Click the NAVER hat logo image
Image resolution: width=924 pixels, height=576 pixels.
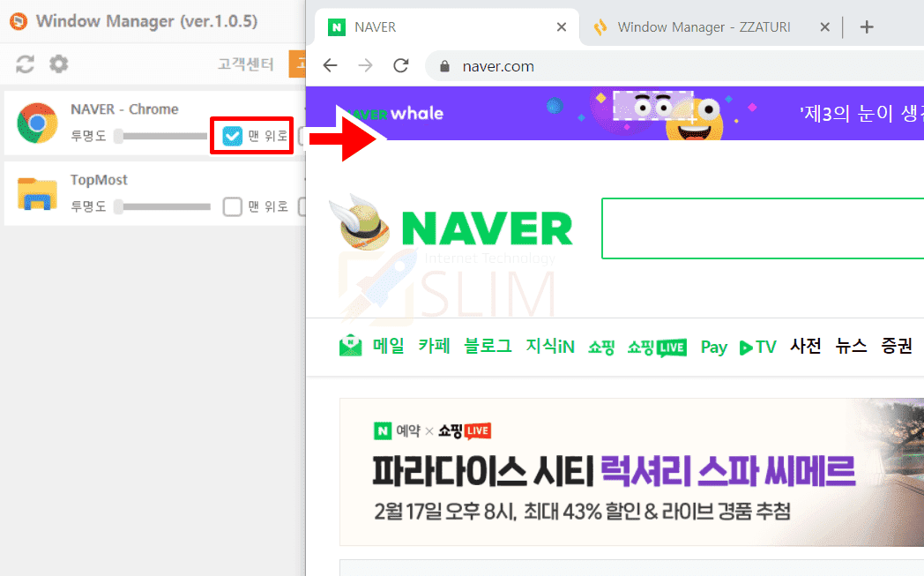point(361,222)
